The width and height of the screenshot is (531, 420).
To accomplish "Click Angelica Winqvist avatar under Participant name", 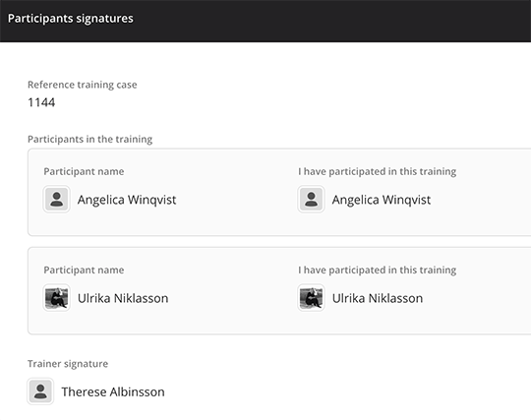I will 57,199.
